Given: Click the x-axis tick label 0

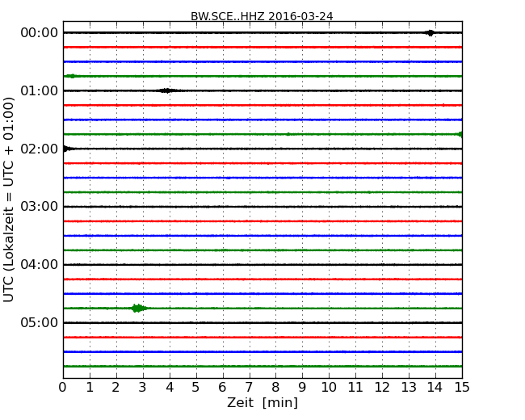Looking at the screenshot, I should click(63, 387).
